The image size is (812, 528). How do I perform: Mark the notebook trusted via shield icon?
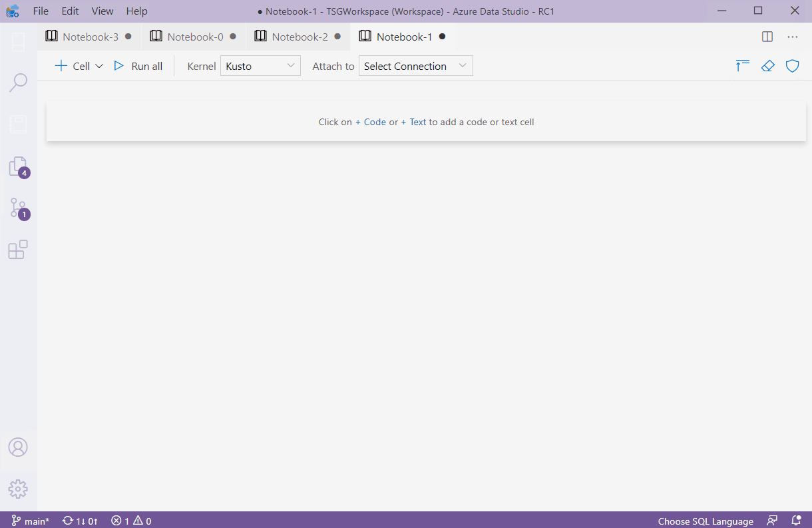point(792,65)
